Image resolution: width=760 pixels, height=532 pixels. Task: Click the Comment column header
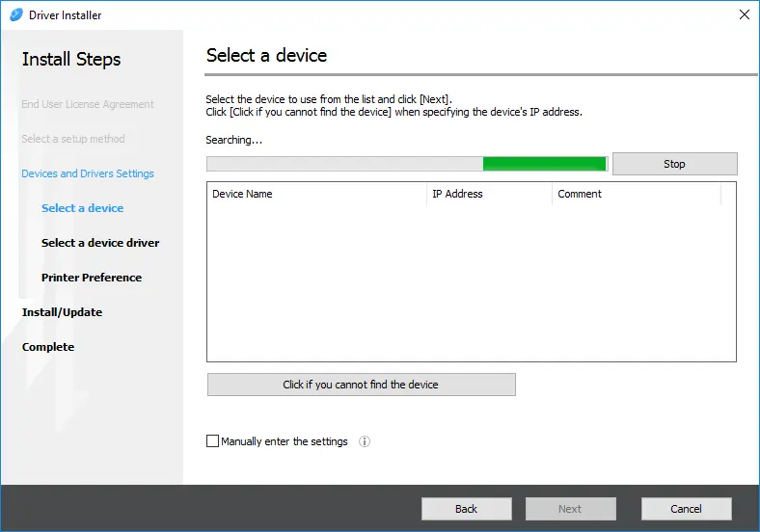636,194
